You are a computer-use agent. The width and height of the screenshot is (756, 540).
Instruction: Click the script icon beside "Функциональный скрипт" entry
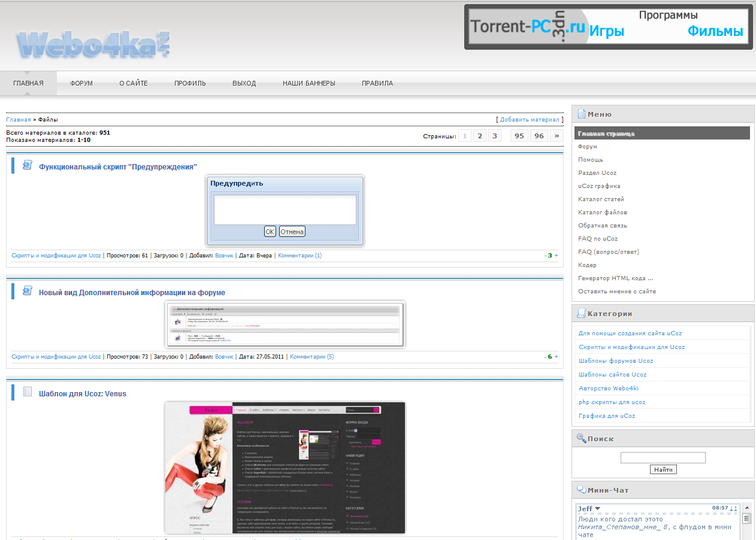pos(27,165)
